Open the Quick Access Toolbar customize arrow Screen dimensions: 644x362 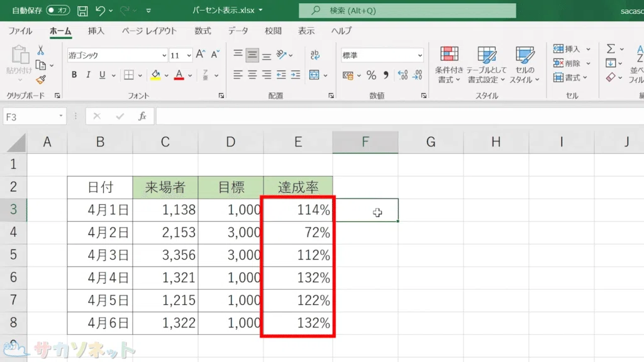[x=148, y=11]
